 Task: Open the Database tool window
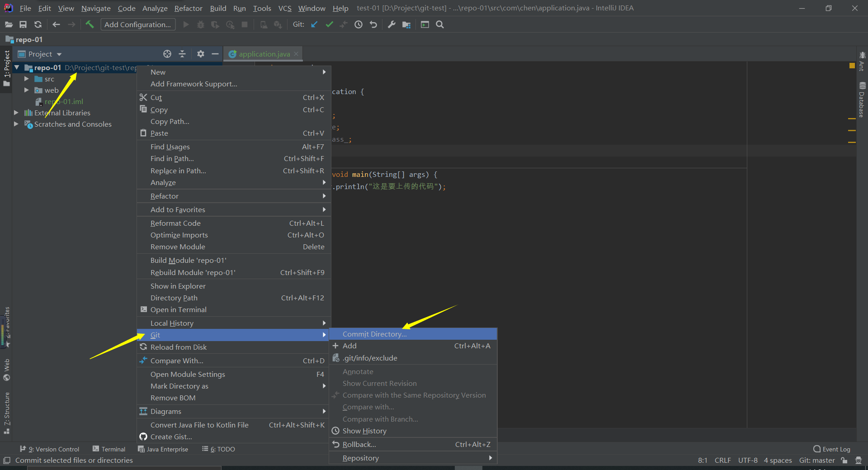[862, 100]
